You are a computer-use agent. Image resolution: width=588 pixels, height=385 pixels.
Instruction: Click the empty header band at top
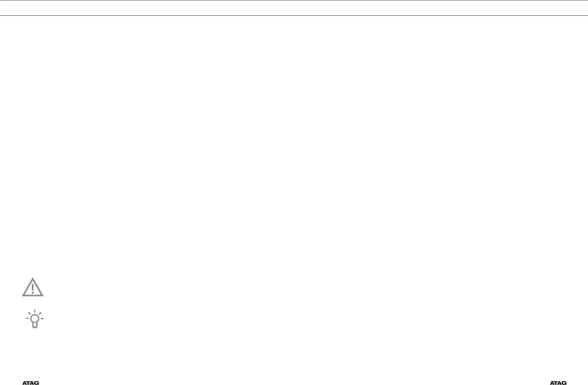[294, 8]
